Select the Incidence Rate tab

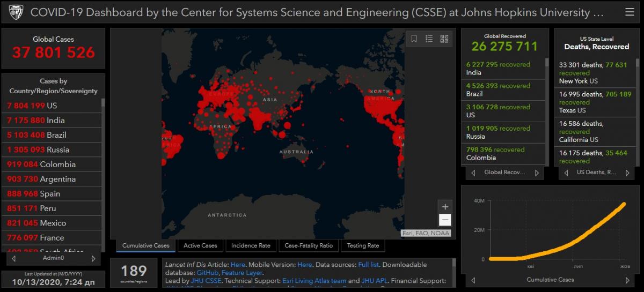pyautogui.click(x=251, y=245)
